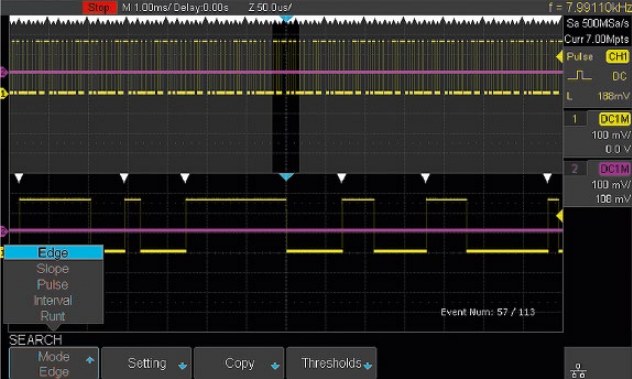Choose Runt search mode
This screenshot has height=379, width=632.
pyautogui.click(x=53, y=316)
